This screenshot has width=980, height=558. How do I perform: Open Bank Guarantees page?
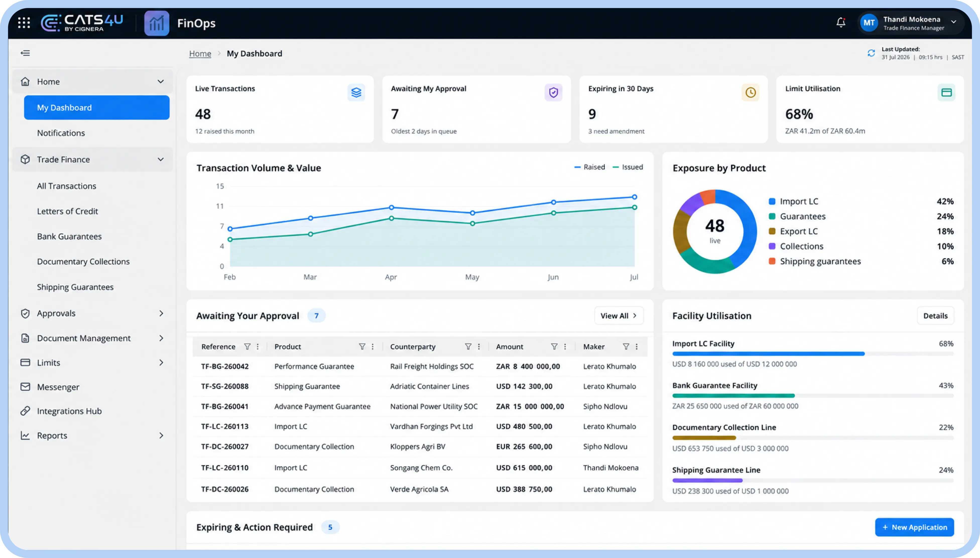point(69,236)
